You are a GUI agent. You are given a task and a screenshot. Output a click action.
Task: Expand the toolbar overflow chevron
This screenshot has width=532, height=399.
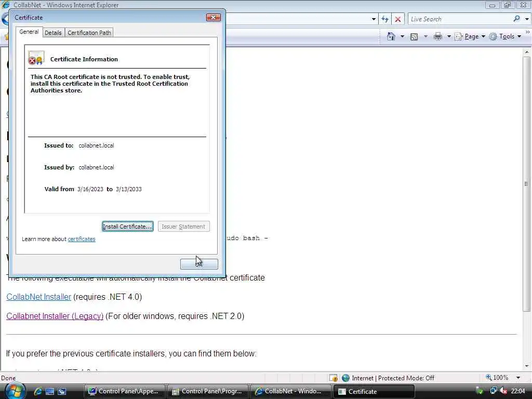(x=527, y=32)
